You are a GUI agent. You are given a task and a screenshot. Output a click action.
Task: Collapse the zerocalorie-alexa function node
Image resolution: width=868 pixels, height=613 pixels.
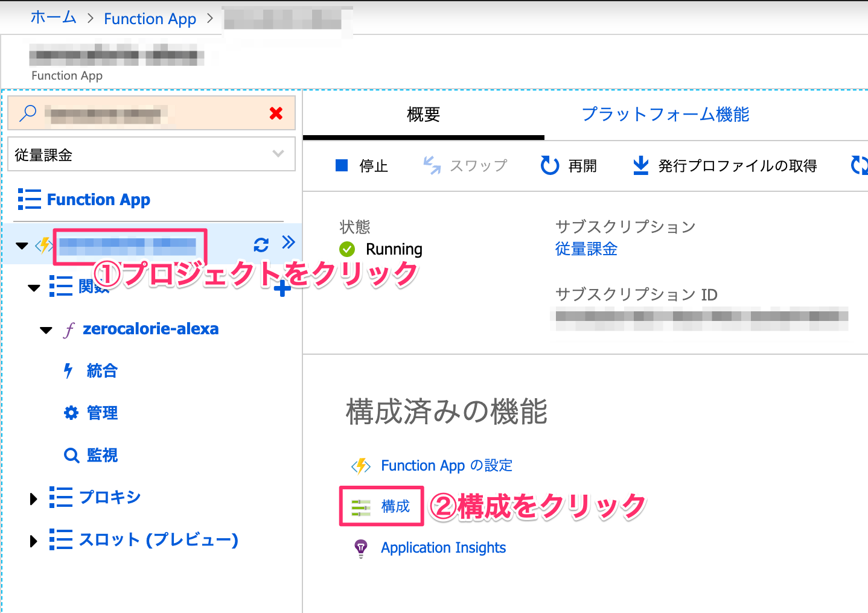click(x=46, y=330)
